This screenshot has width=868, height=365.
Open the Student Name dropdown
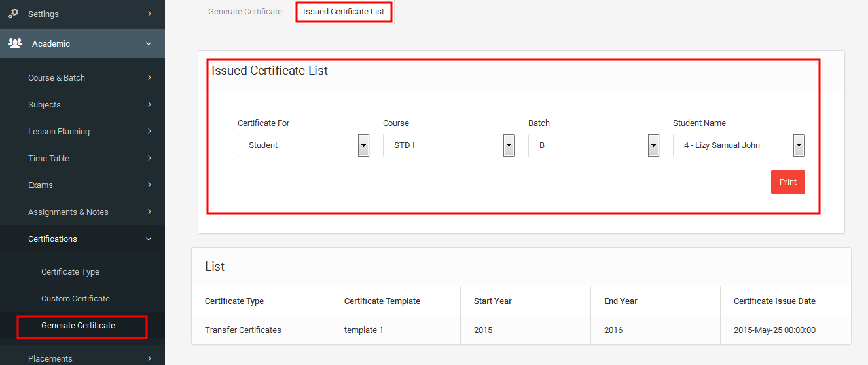click(x=739, y=145)
